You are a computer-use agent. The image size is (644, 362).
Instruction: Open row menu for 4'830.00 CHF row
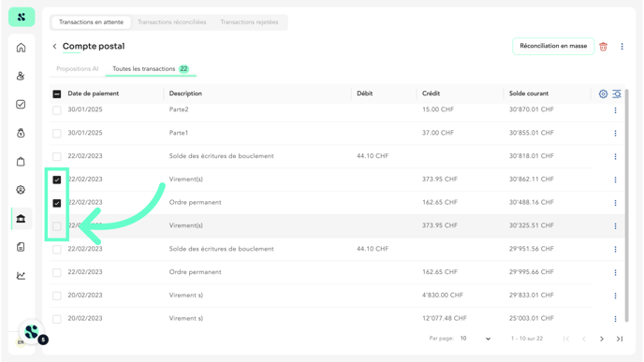tap(615, 296)
